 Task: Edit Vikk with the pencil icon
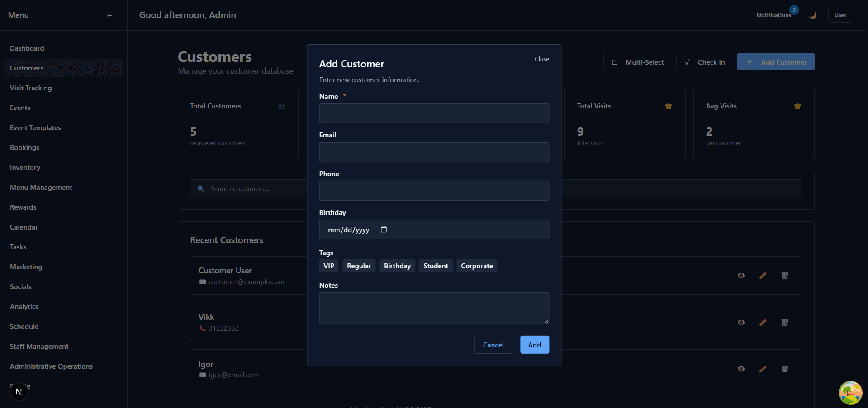click(x=763, y=323)
